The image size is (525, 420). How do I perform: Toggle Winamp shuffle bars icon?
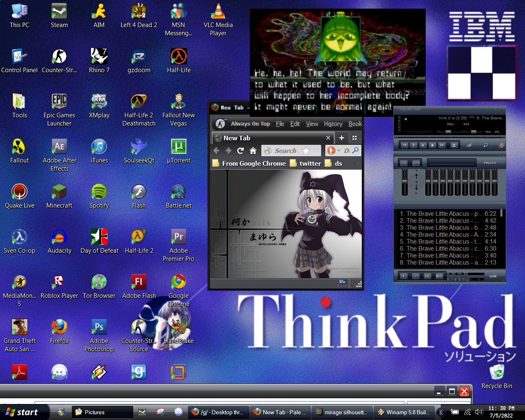tap(469, 145)
